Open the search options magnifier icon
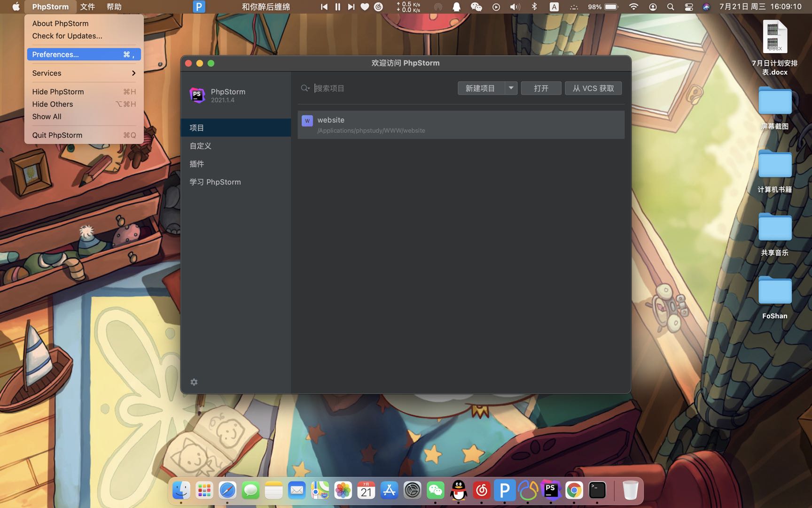Screen dimensions: 812x508 coord(305,88)
